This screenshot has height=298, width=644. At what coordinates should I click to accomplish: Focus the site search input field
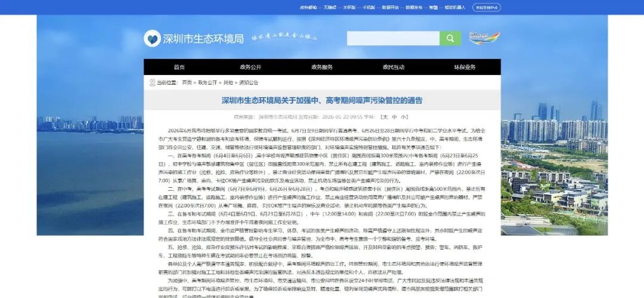point(393,38)
